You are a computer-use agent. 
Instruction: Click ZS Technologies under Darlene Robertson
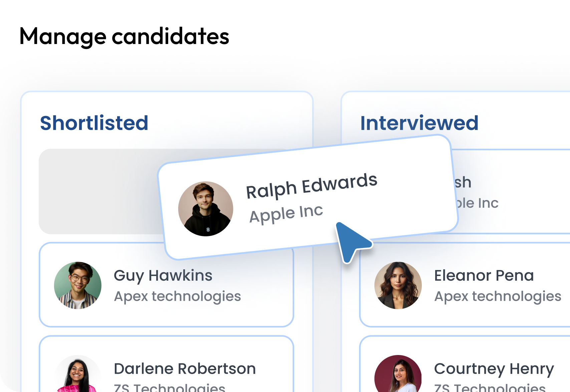169,388
